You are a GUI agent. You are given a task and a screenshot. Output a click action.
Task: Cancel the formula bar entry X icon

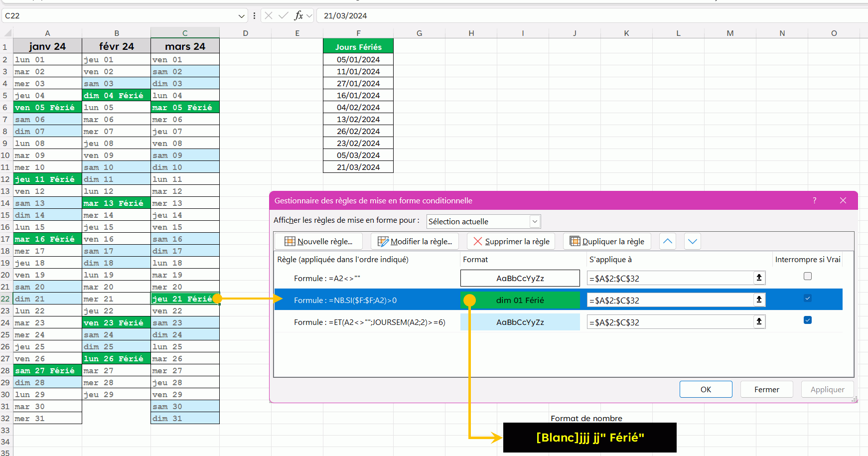click(269, 15)
